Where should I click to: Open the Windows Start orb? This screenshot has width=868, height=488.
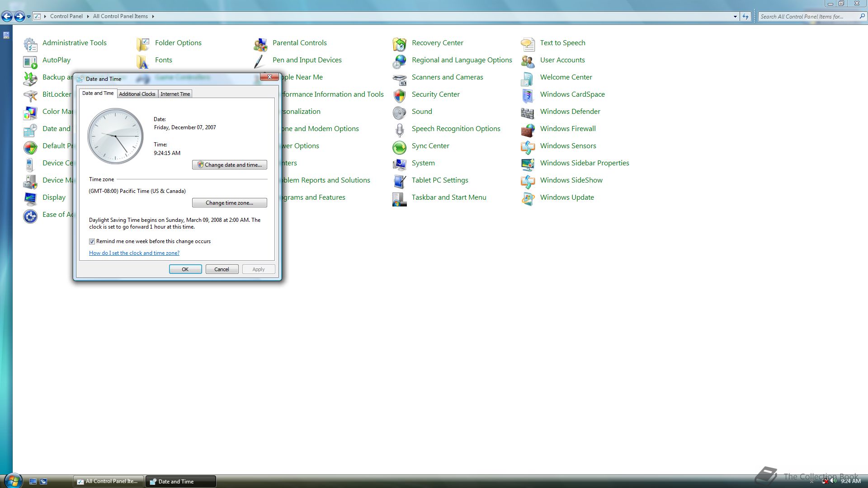coord(13,481)
